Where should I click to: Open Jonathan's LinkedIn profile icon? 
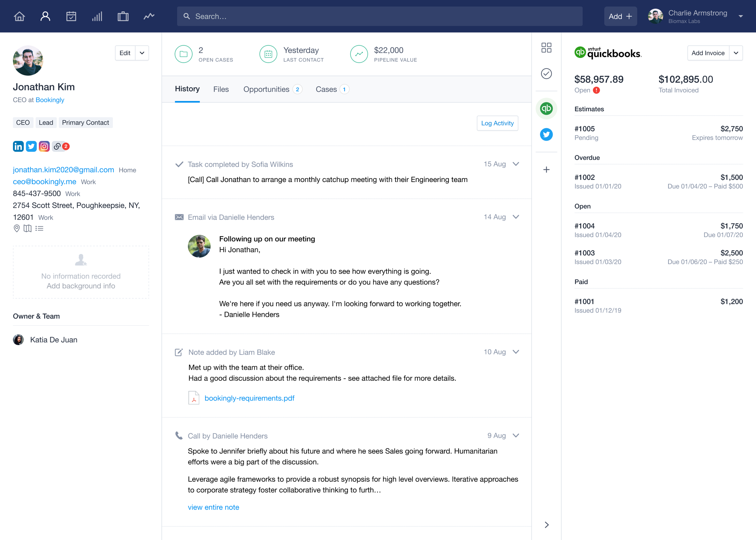point(18,146)
